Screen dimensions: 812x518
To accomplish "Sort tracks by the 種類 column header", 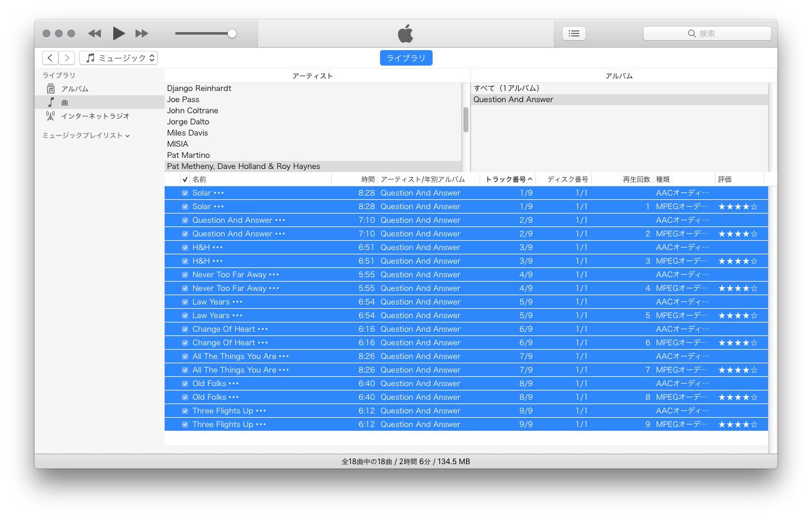I will [684, 179].
